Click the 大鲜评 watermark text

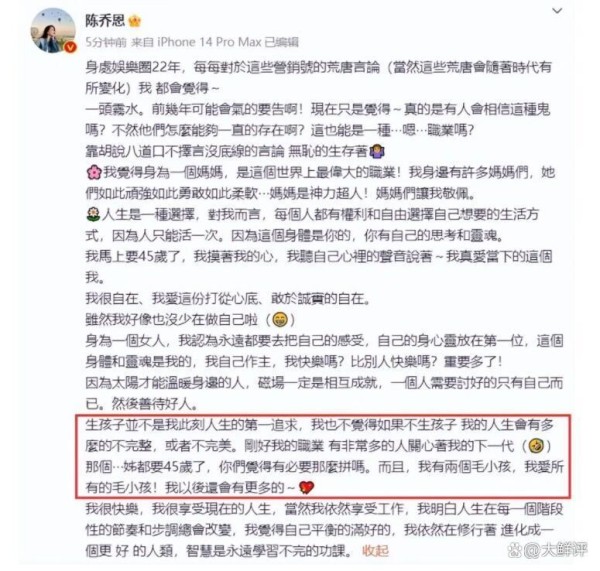563,550
